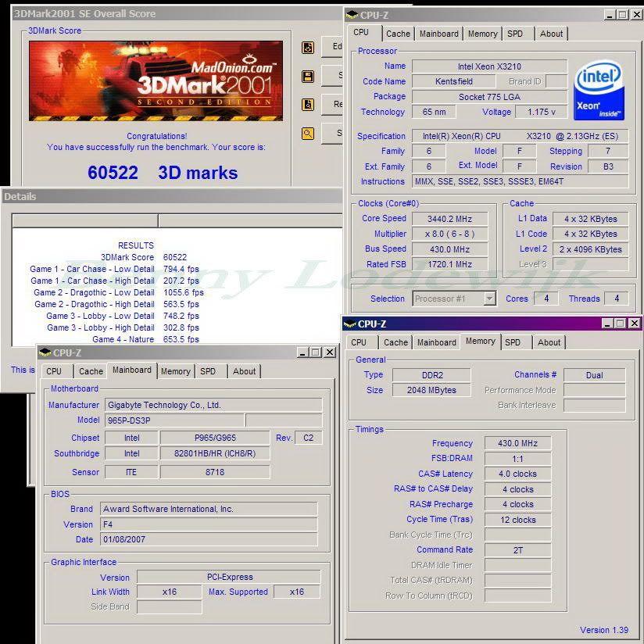Switch to CPU tab in the memory-timings CPU-Z window
This screenshot has width=644, height=644.
361,342
